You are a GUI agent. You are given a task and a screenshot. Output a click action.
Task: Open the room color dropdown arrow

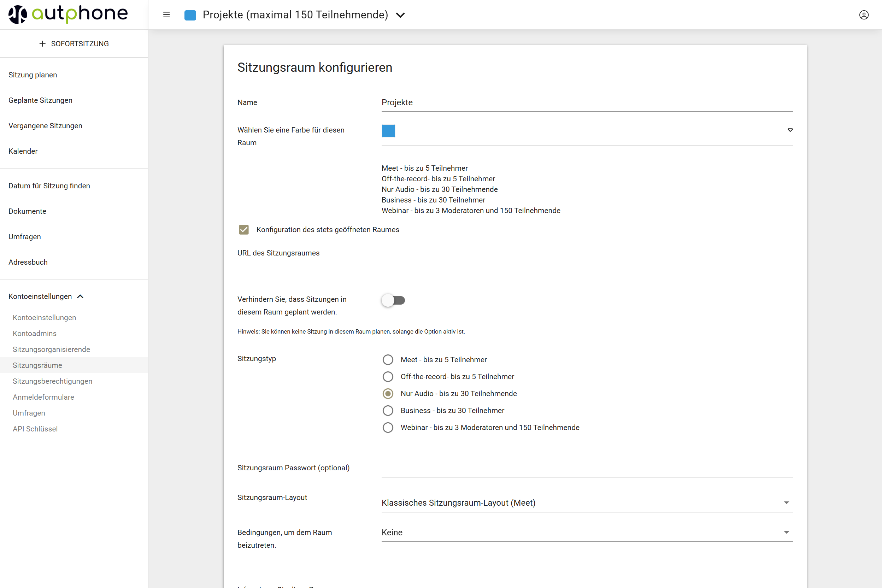[x=790, y=130]
